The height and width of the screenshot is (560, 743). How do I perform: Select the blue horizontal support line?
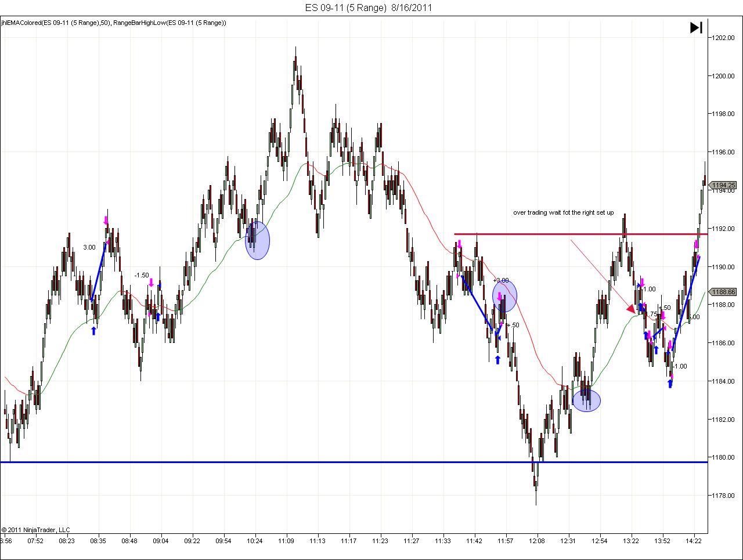[354, 462]
